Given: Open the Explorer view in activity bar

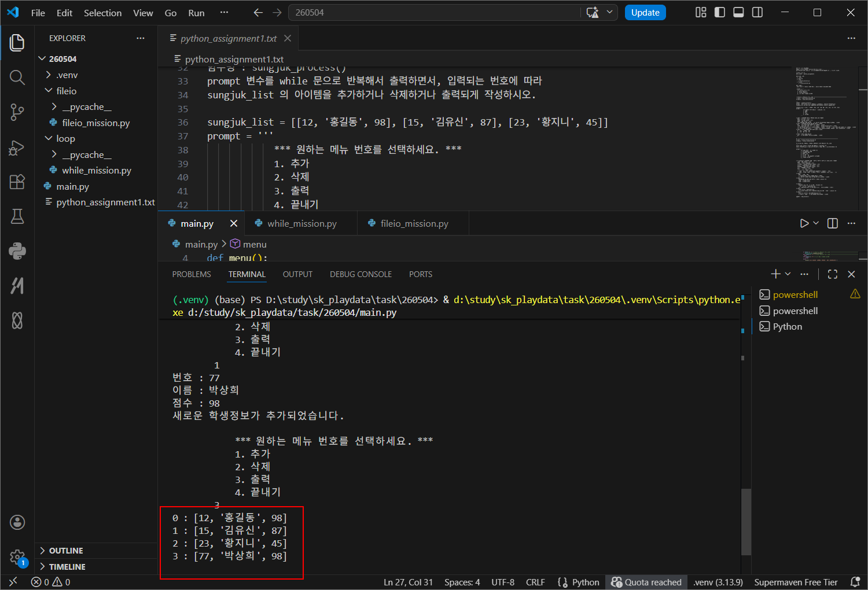Looking at the screenshot, I should coord(17,43).
